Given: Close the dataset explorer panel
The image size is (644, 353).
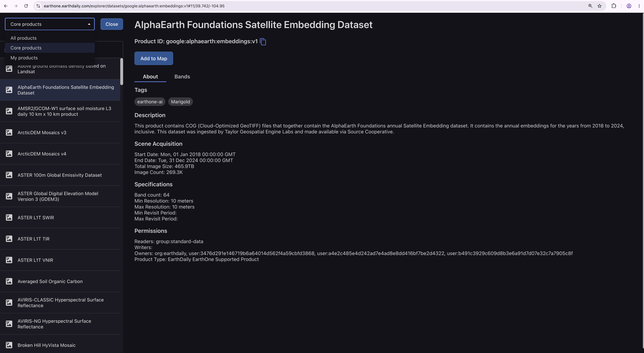Looking at the screenshot, I should pyautogui.click(x=112, y=24).
